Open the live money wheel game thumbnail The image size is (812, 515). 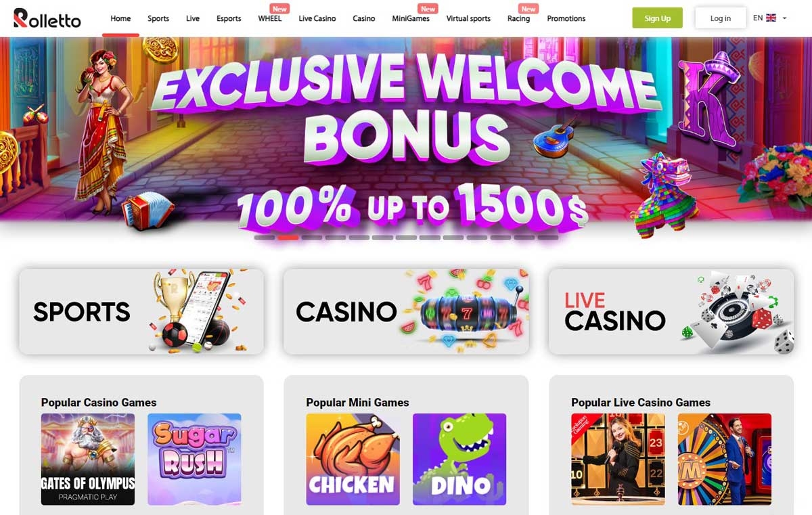click(x=724, y=460)
